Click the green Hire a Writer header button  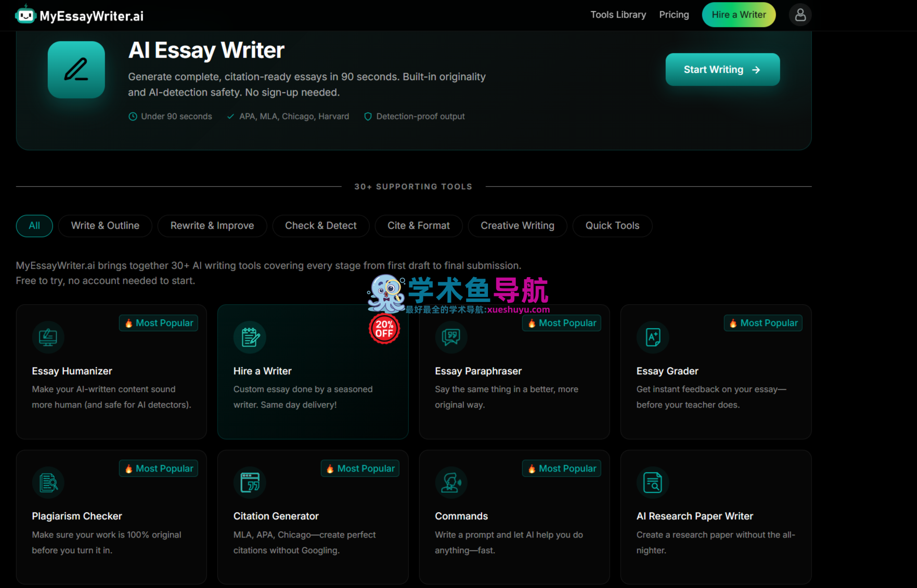(x=739, y=15)
